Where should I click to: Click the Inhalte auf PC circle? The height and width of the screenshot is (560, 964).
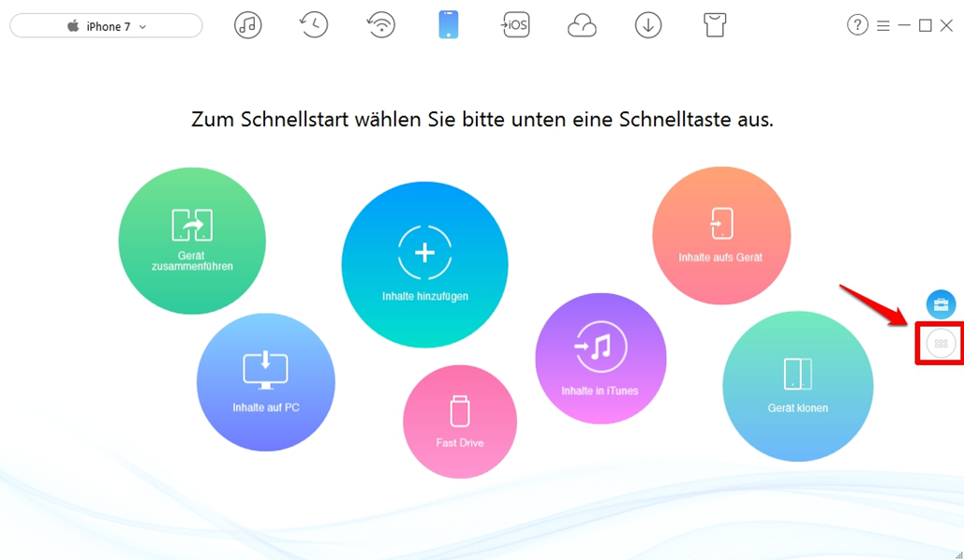click(266, 382)
